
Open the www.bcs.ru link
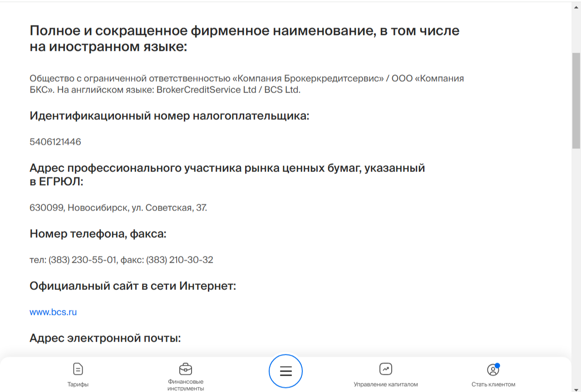pyautogui.click(x=53, y=312)
